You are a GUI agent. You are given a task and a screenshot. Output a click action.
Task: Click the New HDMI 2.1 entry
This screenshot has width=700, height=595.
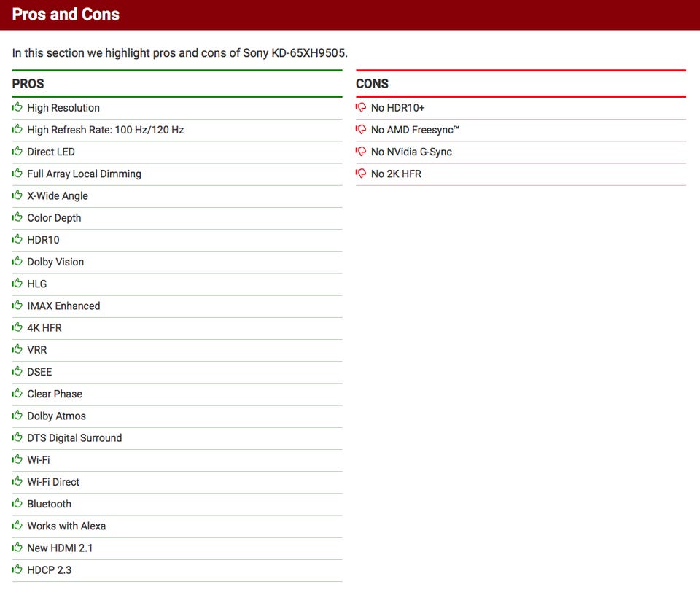(177, 548)
